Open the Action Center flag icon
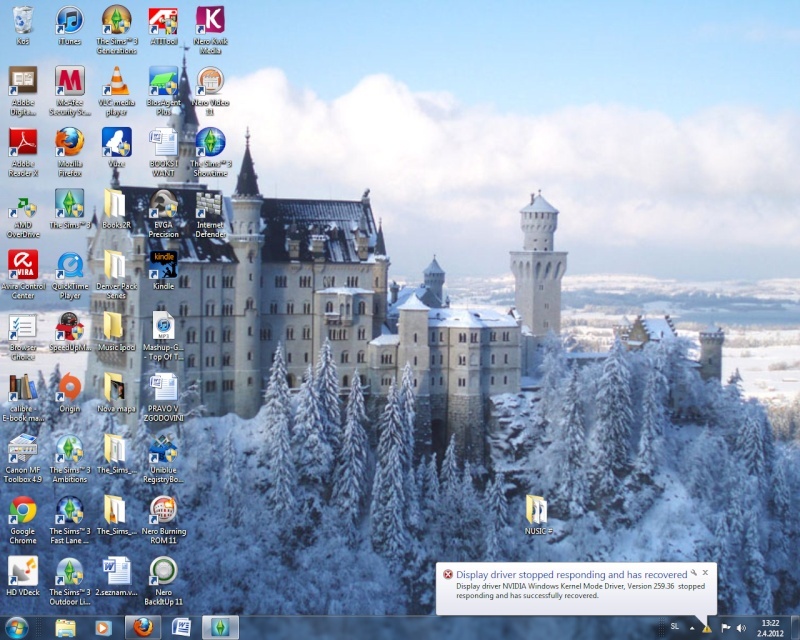Viewport: 800px width, 640px height. [x=726, y=628]
